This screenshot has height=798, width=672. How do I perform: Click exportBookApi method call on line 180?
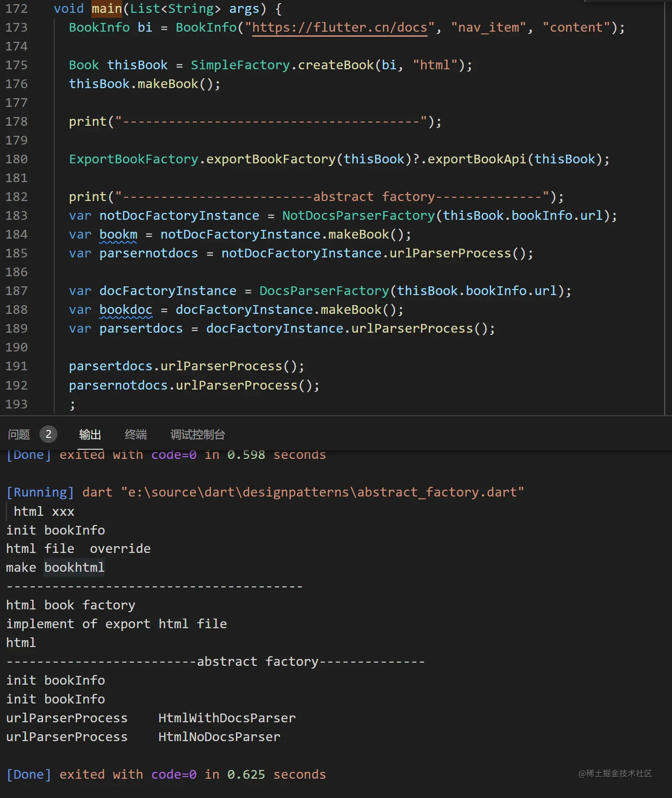point(477,159)
